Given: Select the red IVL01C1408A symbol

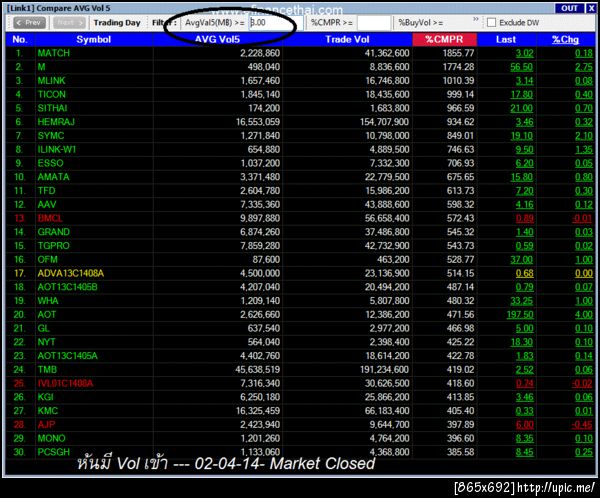Looking at the screenshot, I should tap(65, 384).
